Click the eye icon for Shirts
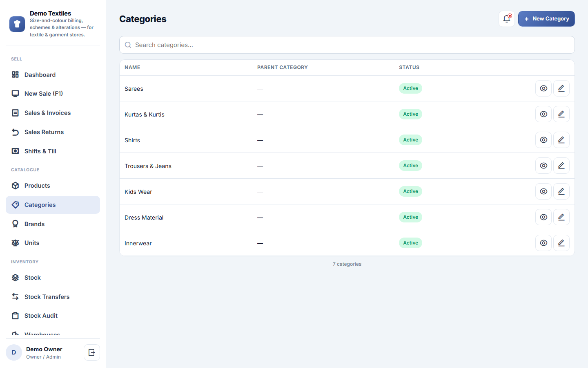Screen dimensions: 588x368 [x=543, y=140]
